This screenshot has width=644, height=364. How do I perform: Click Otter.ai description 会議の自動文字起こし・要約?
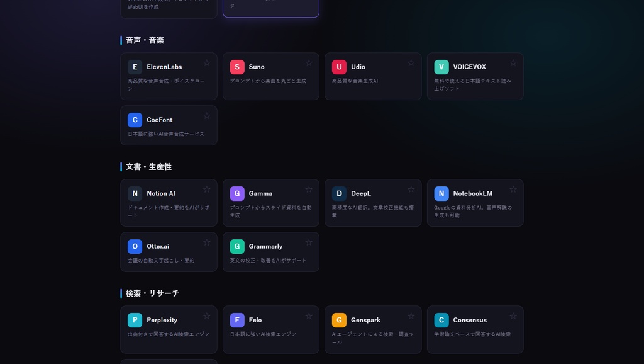[161, 261]
